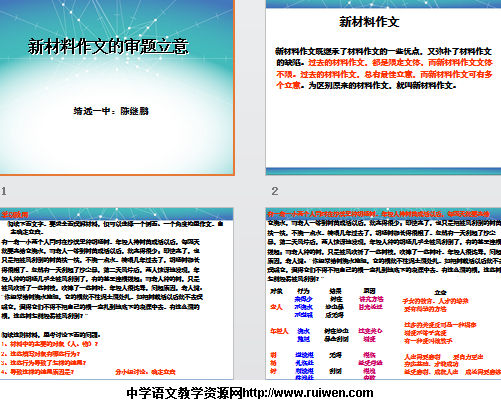
Task: Click the 分小组讨论 text on slide 3
Action: pos(145,372)
